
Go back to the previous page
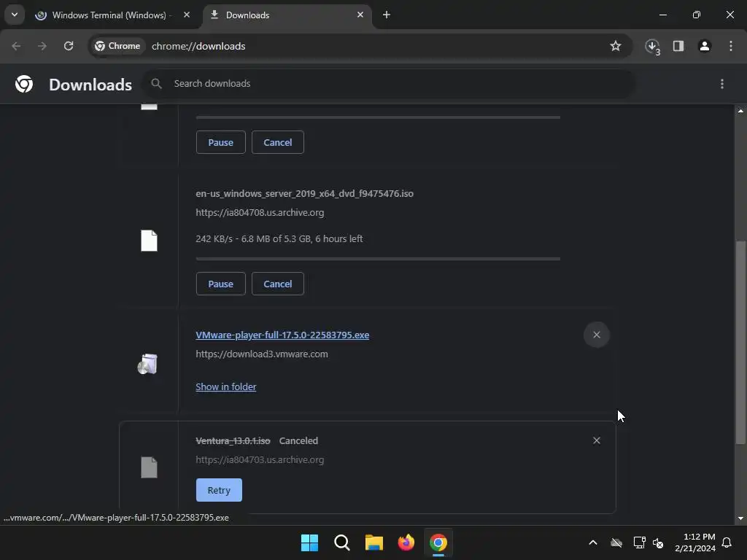point(16,46)
